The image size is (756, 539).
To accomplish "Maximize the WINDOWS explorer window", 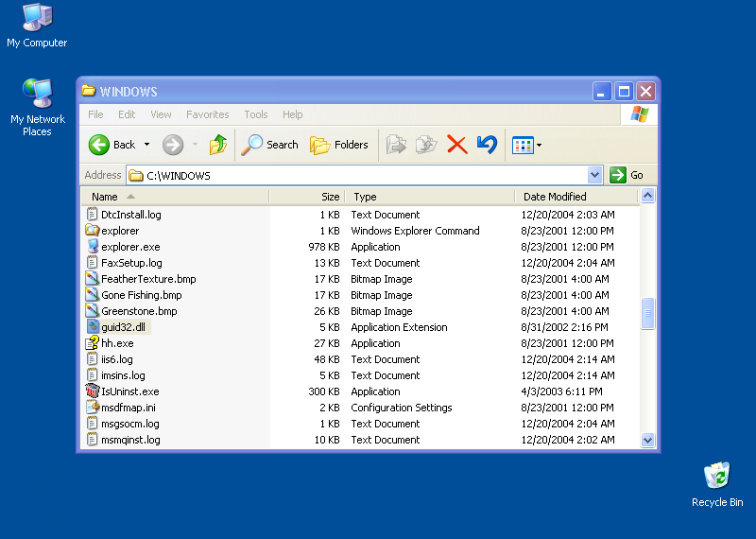I will (624, 91).
